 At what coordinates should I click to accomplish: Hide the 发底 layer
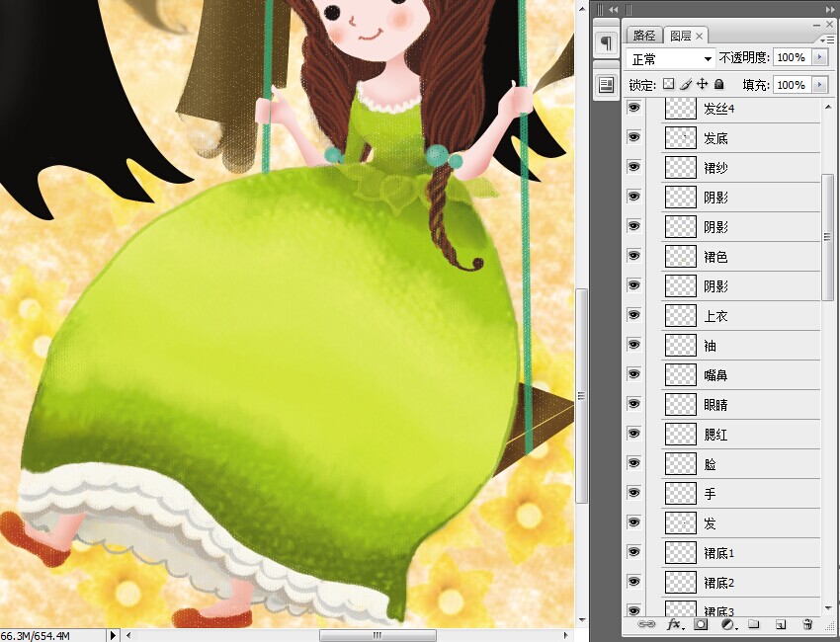click(x=634, y=137)
